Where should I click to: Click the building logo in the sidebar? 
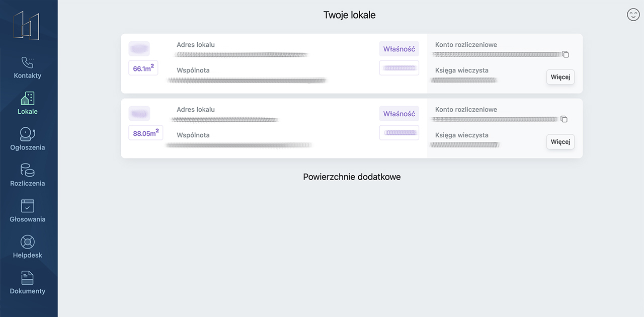(26, 26)
